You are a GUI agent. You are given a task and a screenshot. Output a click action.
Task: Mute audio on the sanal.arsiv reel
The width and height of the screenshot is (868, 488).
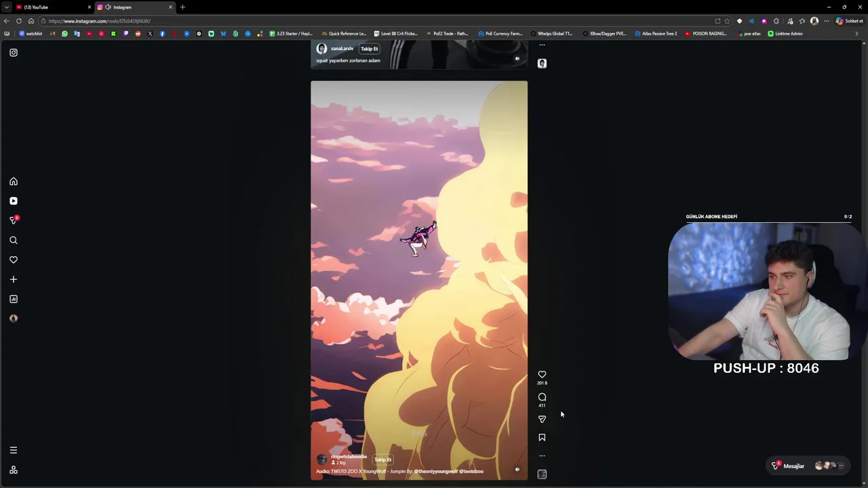pyautogui.click(x=517, y=58)
